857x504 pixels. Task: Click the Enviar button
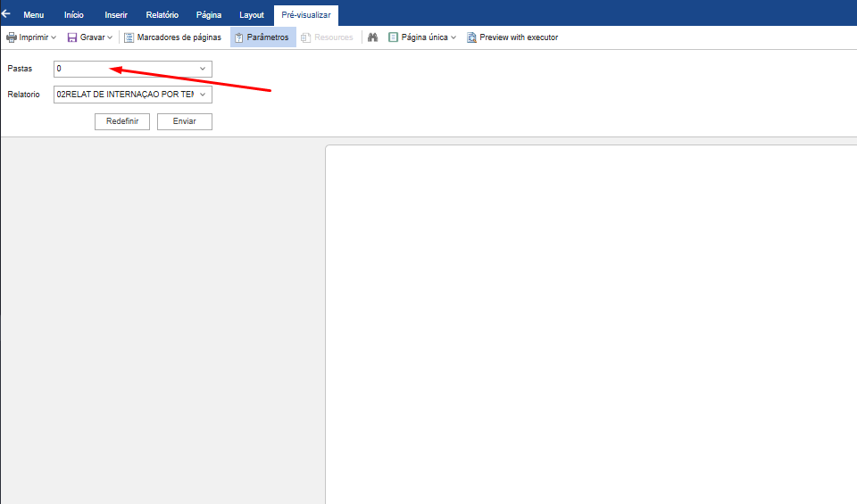pyautogui.click(x=185, y=121)
